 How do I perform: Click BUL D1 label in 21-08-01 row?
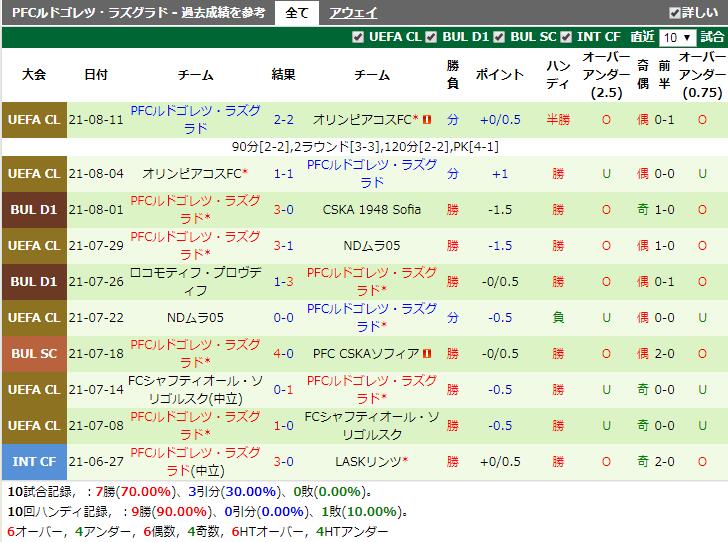coord(34,209)
